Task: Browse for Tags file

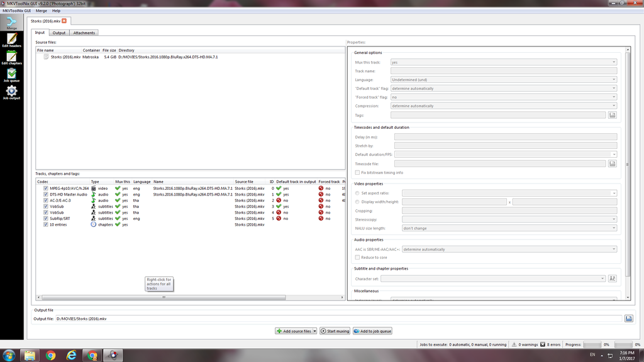Action: click(612, 115)
